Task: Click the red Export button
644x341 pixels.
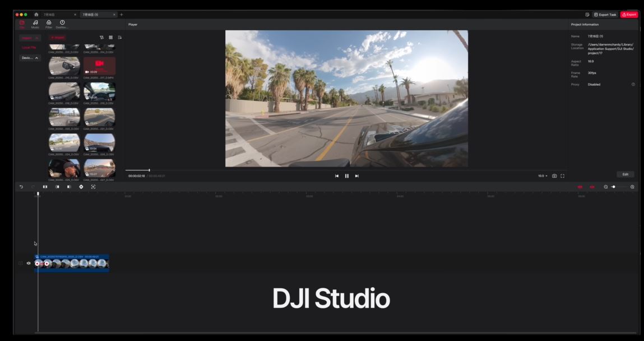Action: click(629, 15)
